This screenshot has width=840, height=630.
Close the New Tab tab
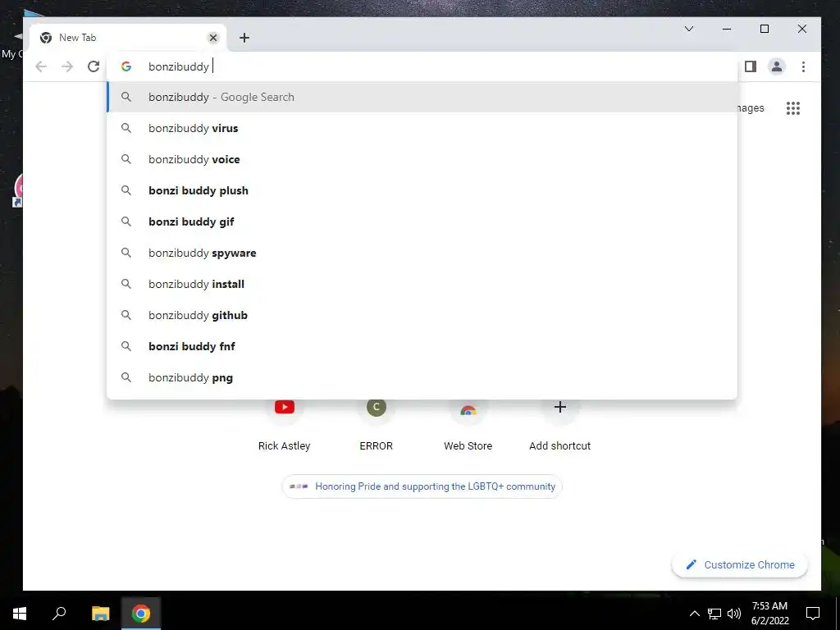pos(213,38)
